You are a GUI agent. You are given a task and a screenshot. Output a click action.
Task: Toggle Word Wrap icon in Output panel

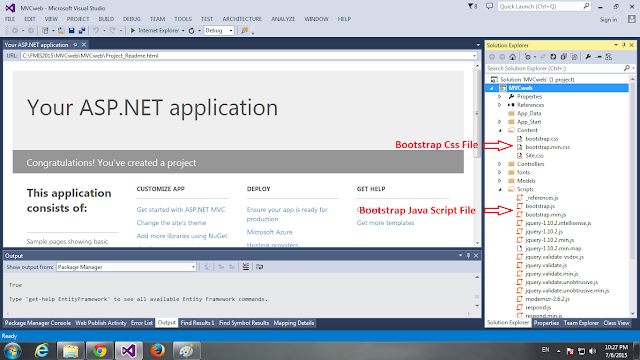pos(259,267)
